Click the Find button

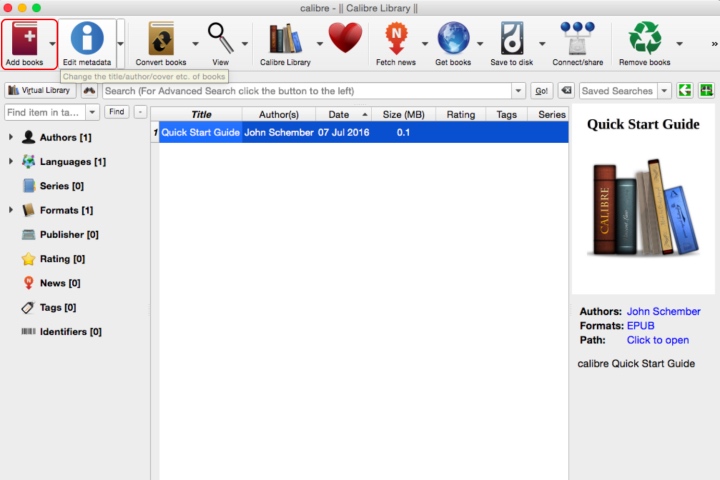click(x=117, y=112)
